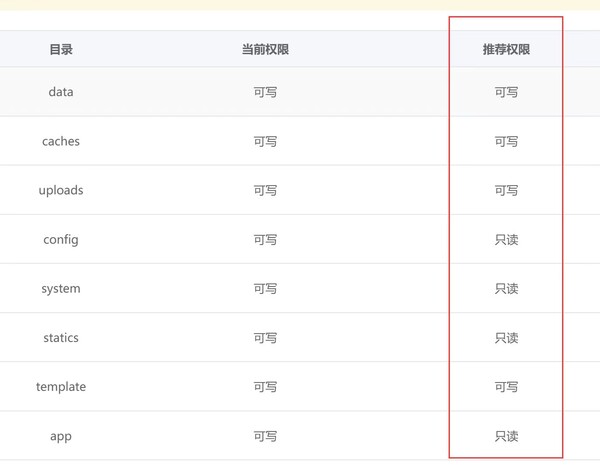Select the caches directory name
Screen dimensions: 600x476
pos(61,141)
